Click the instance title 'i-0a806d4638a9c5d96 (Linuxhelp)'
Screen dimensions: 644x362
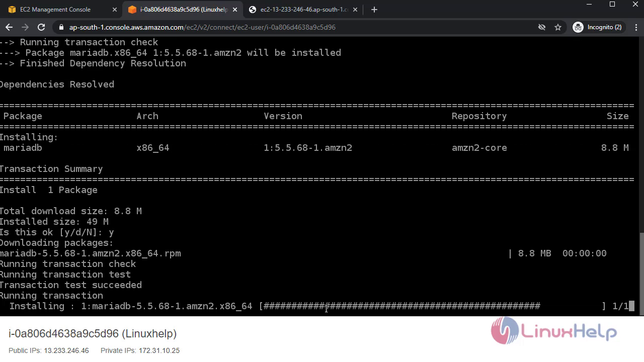(93, 333)
